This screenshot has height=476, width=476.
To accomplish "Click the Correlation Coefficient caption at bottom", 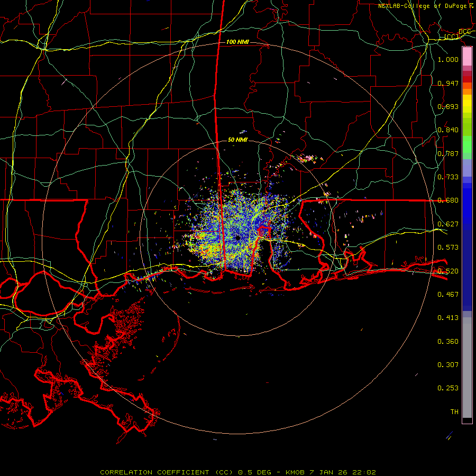I will pos(238,472).
